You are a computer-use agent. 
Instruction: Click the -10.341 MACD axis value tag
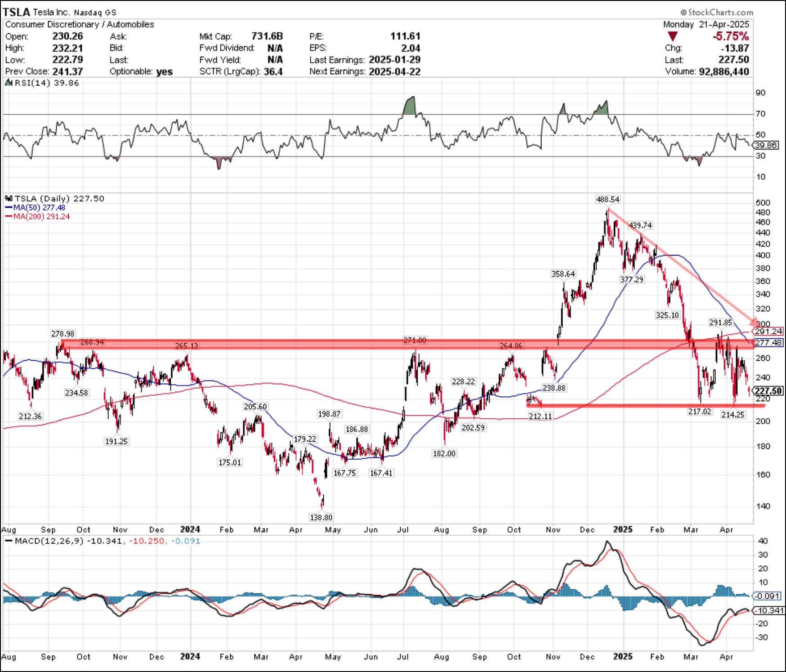pos(769,610)
